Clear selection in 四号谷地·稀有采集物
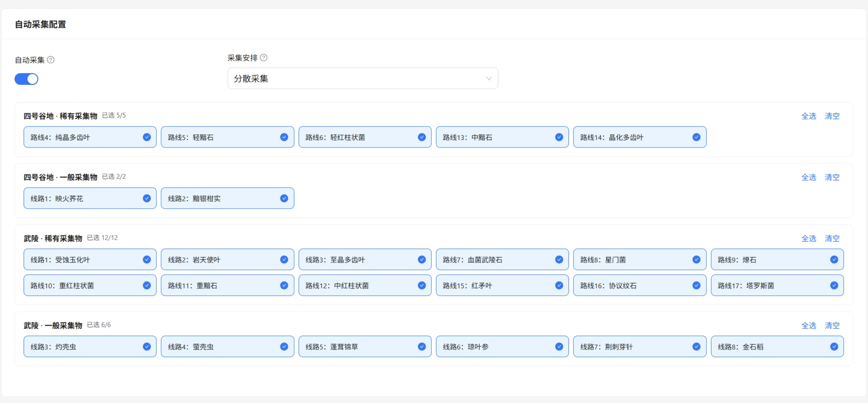 pos(832,116)
